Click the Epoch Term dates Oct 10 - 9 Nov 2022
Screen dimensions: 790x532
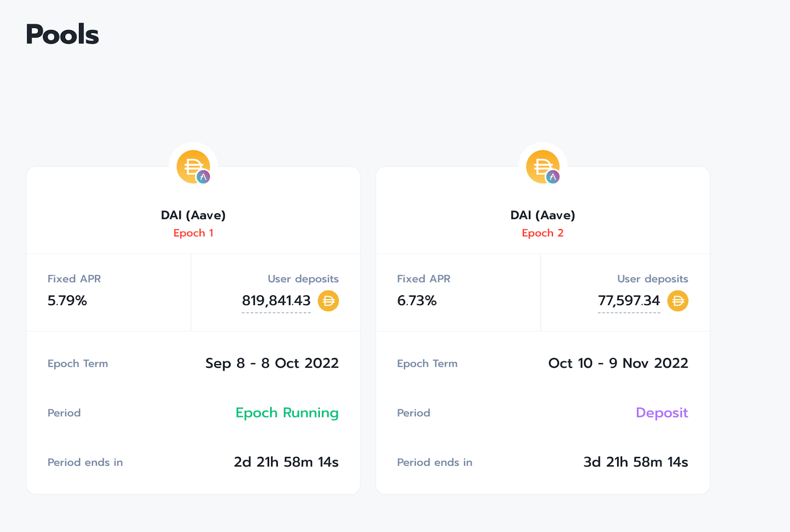(618, 363)
